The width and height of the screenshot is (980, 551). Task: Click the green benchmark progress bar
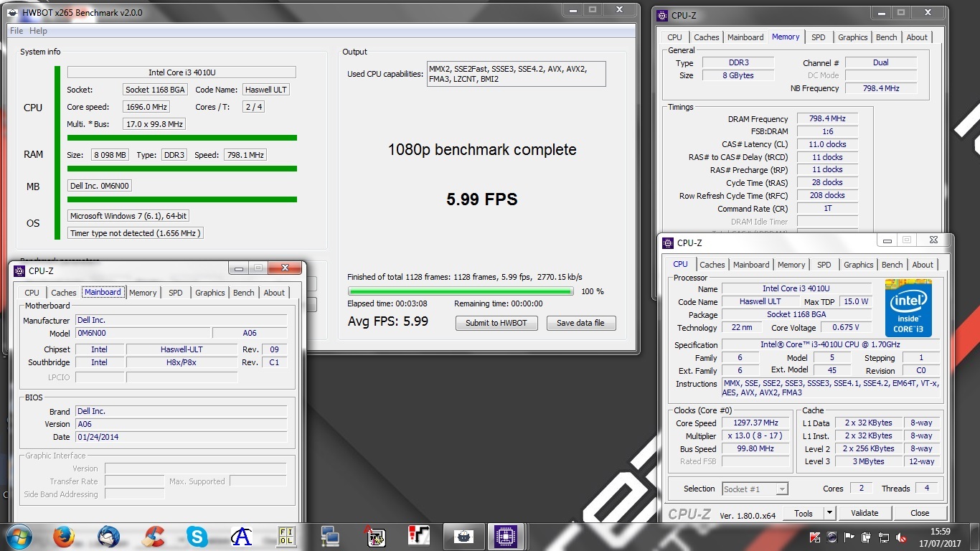pyautogui.click(x=461, y=291)
